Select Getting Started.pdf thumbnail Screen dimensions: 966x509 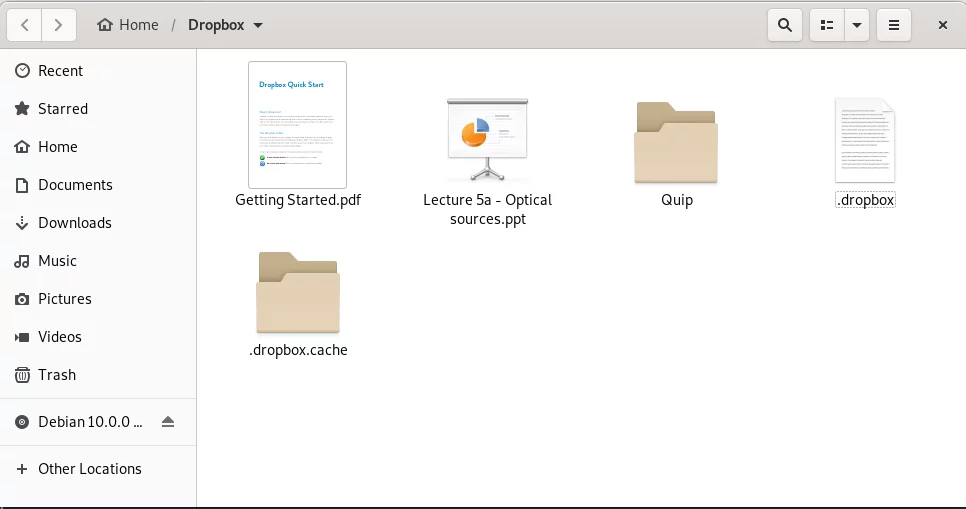pos(298,124)
